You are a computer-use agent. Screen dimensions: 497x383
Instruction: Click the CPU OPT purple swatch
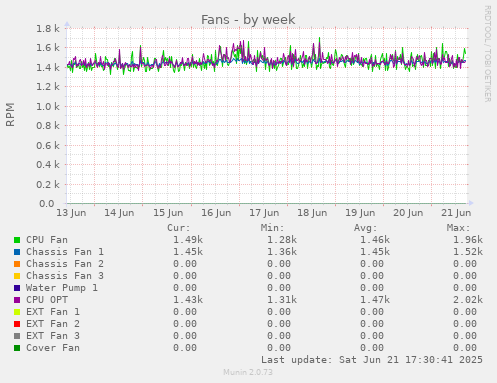click(x=17, y=300)
